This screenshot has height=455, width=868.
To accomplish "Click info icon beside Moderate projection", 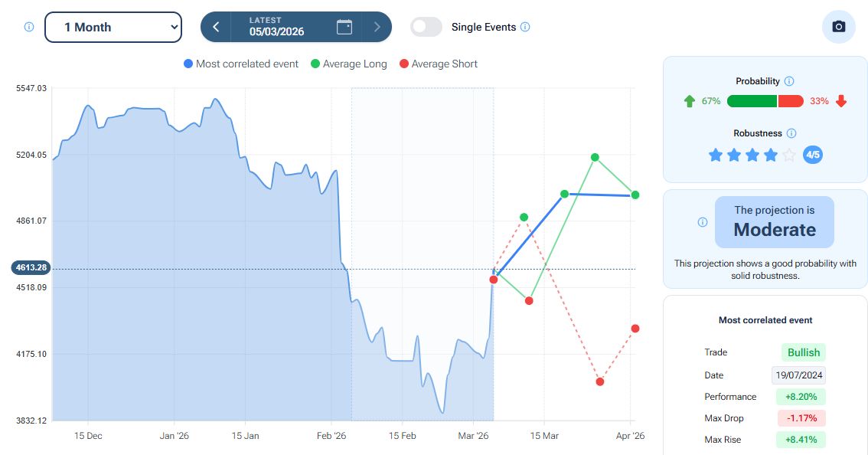I will click(x=703, y=222).
